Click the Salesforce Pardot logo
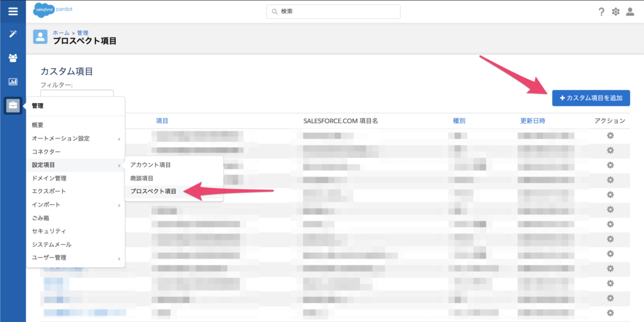Screen dimensions: 644x322 (x=53, y=9)
